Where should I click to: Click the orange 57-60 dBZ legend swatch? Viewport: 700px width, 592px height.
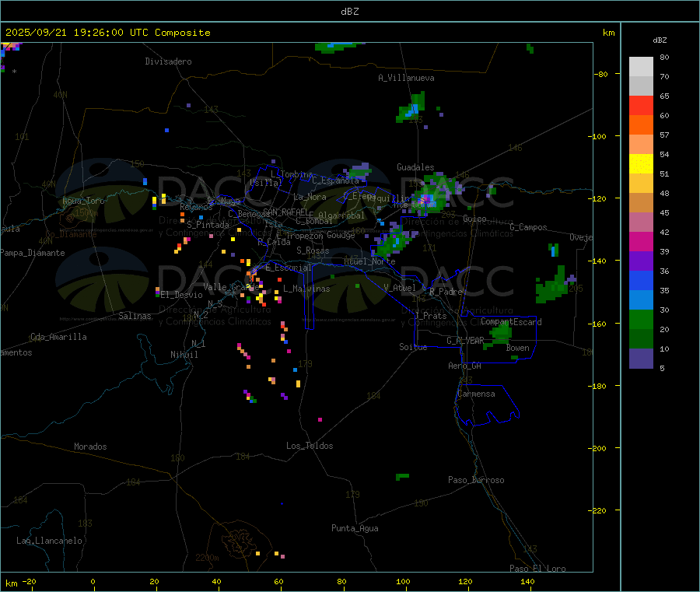pos(641,125)
